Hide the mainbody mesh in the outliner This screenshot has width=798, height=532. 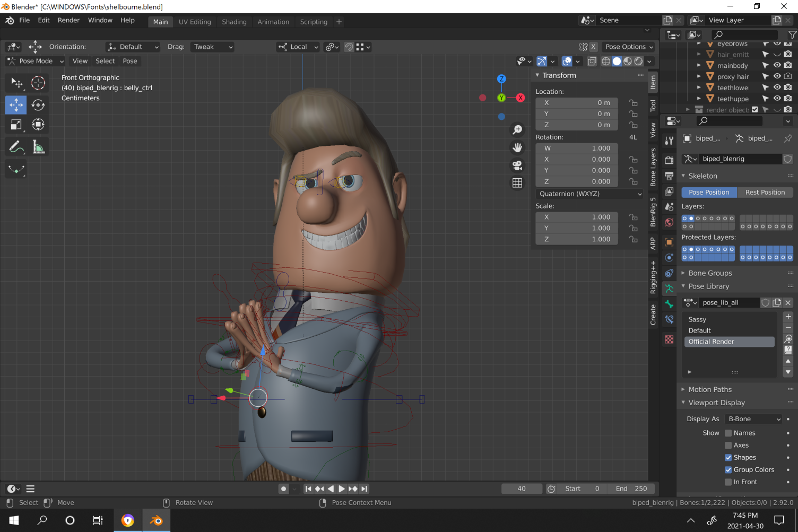[x=777, y=65]
